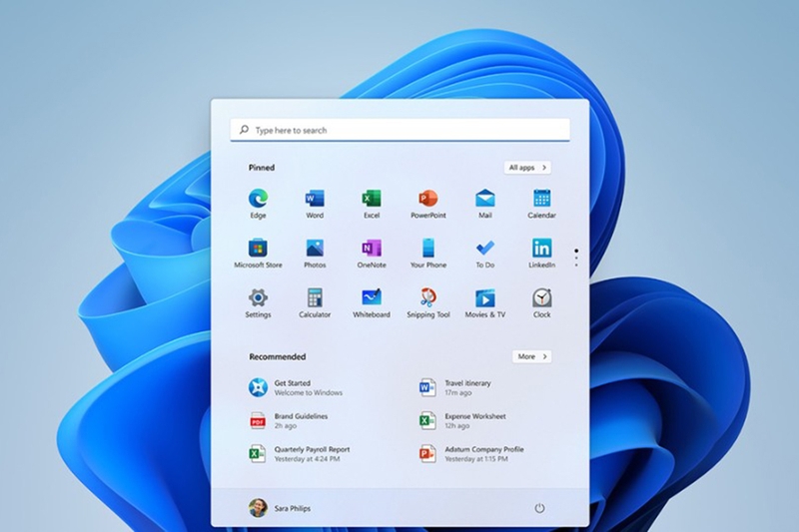Launch the Calculator app
The height and width of the screenshot is (532, 799).
(315, 302)
